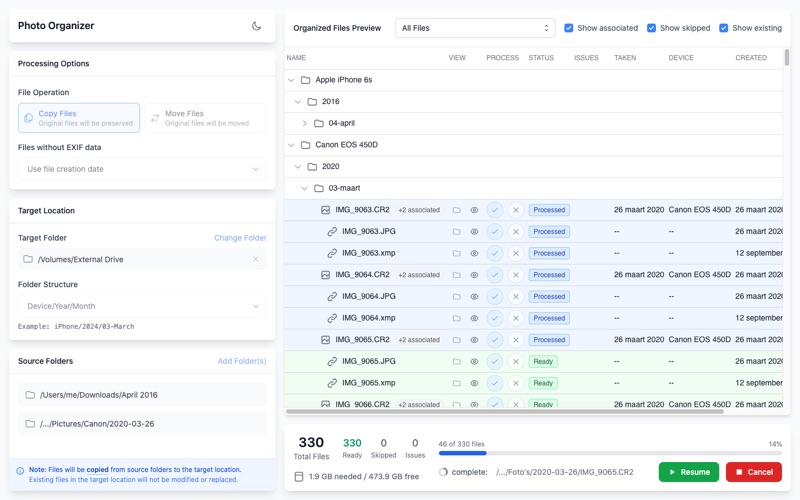Screen dimensions: 800x500
Task: Open folder icon for IMG_9064.CR2
Action: [x=457, y=275]
